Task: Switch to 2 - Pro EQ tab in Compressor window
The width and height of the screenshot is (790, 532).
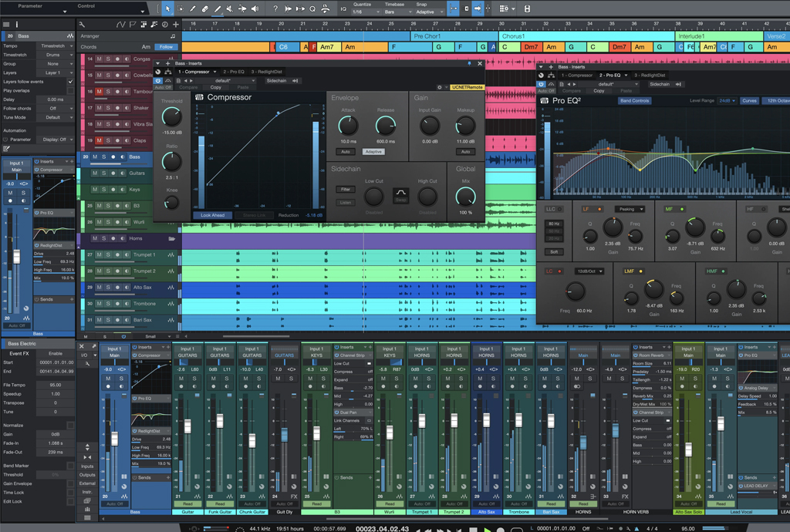Action: [232, 72]
